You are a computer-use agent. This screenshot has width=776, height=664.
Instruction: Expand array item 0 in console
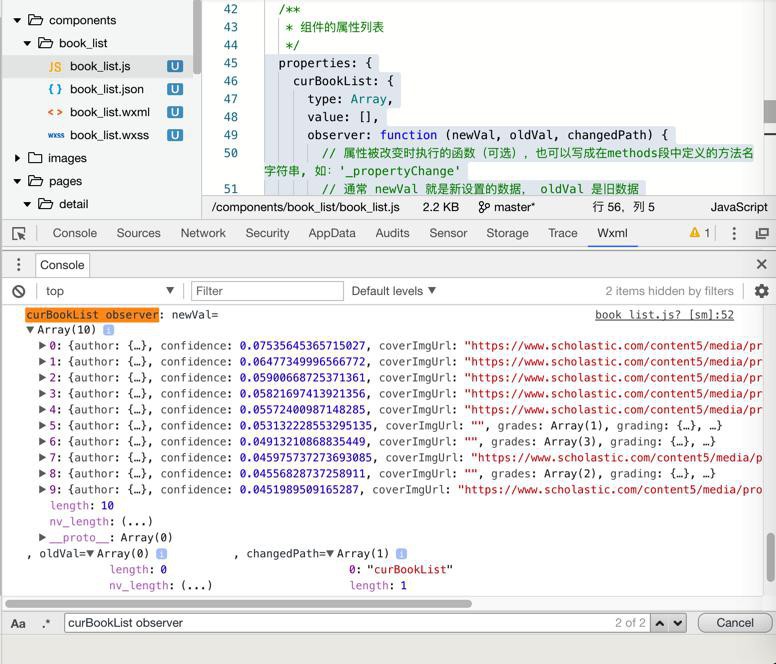pos(42,346)
